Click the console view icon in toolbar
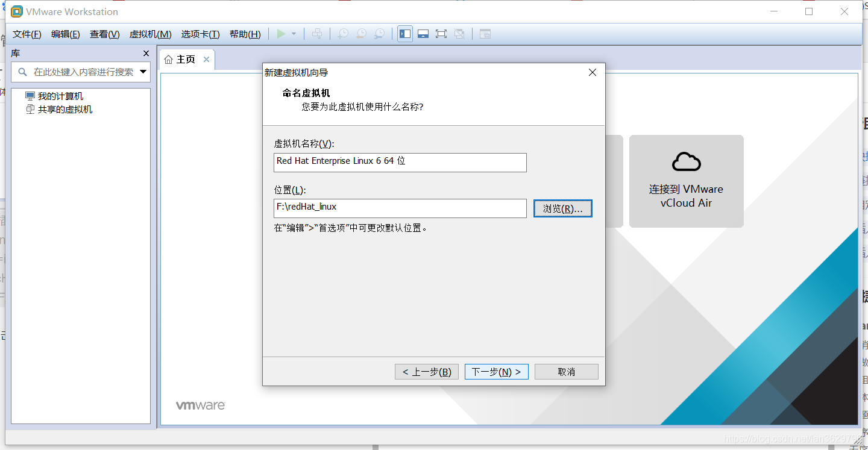 (x=485, y=34)
